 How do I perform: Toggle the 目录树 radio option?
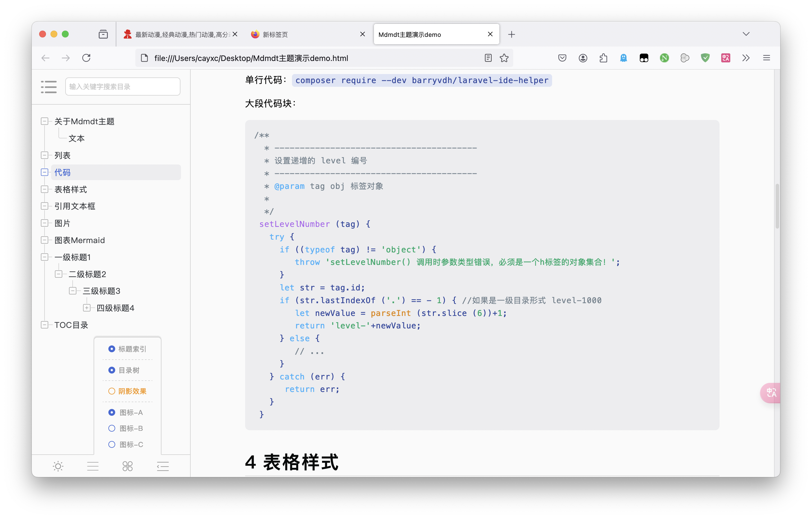coord(112,370)
